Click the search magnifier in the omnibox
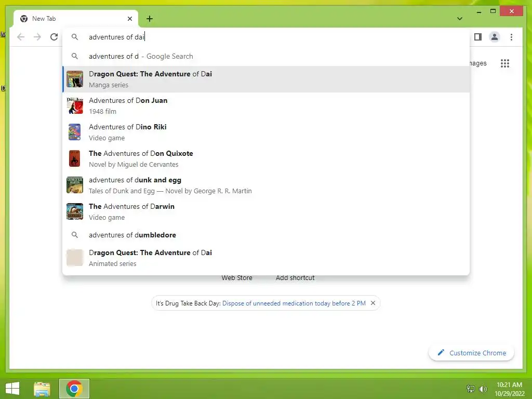532x399 pixels. click(75, 37)
